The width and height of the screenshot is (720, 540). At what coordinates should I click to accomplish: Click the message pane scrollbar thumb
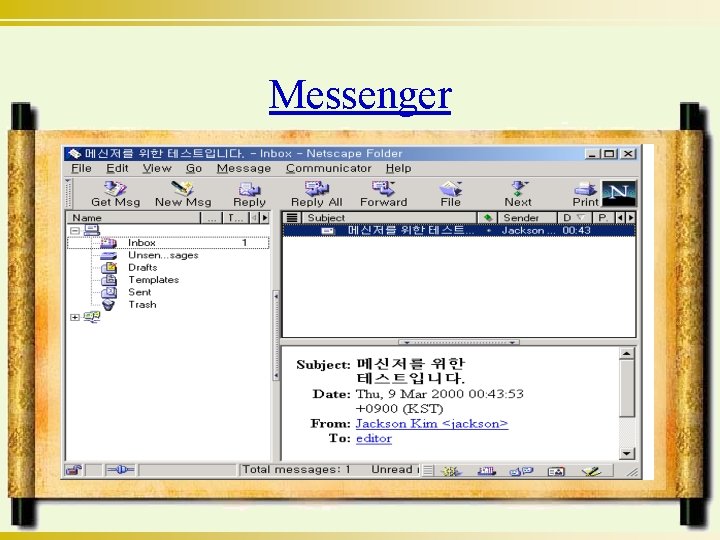tap(626, 388)
